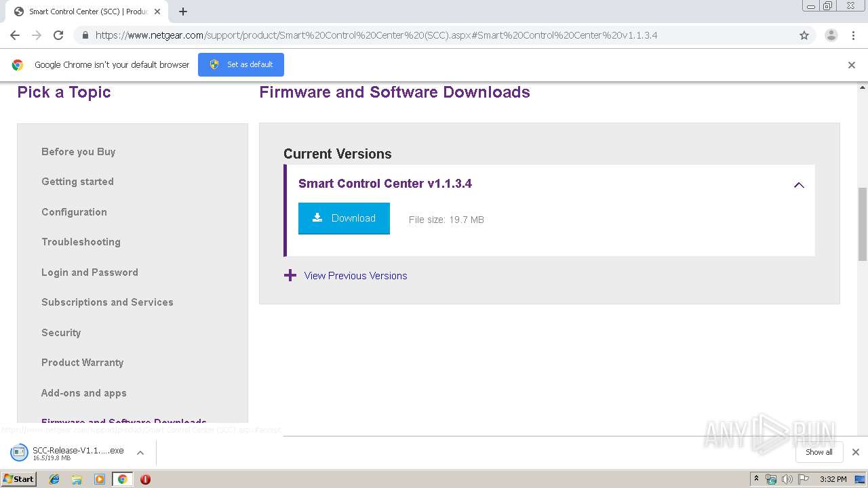The image size is (868, 488).
Task: Download Smart Control Center v1.1.3.4
Action: (x=344, y=218)
